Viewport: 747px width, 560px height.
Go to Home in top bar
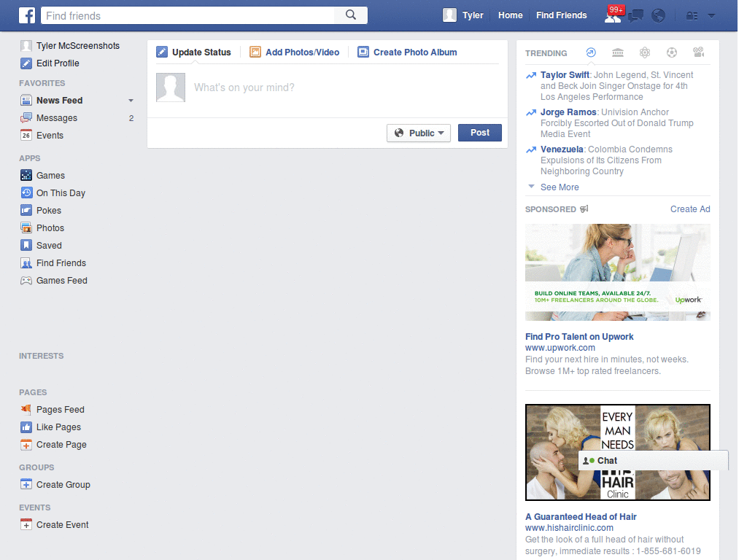510,15
